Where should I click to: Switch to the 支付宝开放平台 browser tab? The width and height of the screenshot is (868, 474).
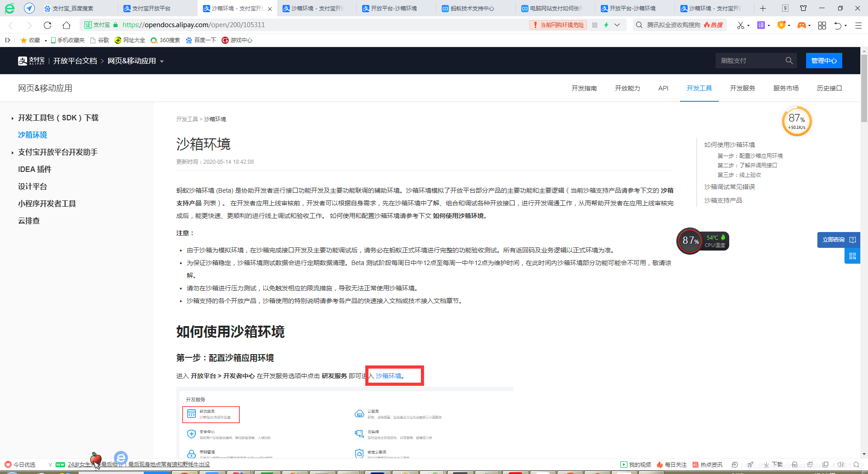point(157,8)
